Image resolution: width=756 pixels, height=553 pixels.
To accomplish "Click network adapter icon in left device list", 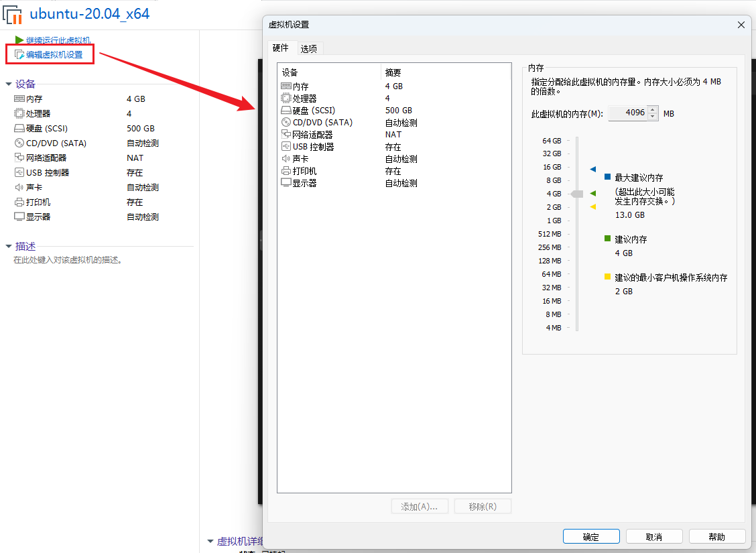I will (19, 157).
